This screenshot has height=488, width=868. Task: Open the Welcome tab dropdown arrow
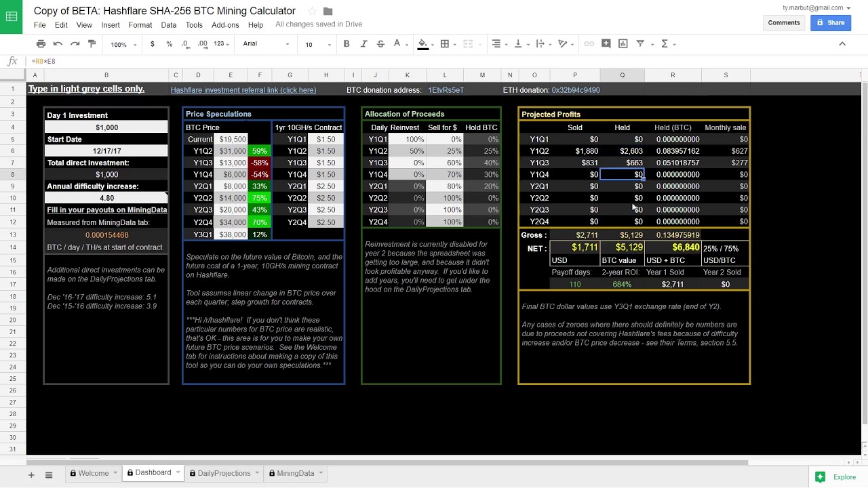(x=115, y=473)
